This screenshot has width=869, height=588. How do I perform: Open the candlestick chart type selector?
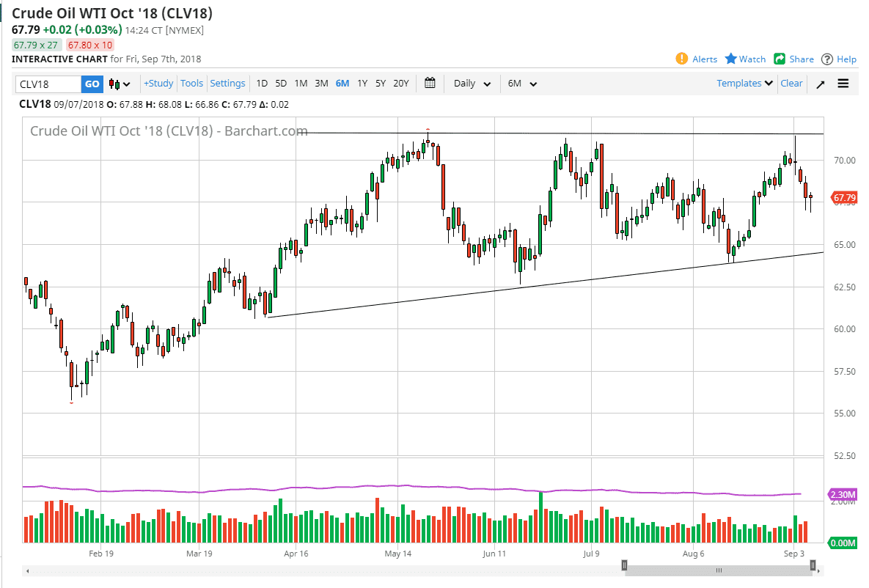tap(120, 84)
